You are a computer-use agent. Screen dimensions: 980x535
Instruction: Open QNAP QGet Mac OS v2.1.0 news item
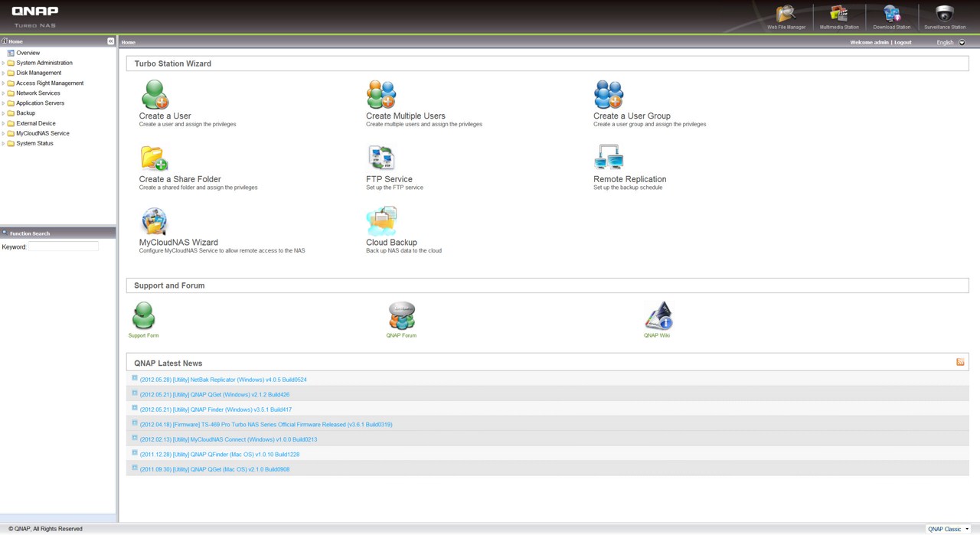pyautogui.click(x=214, y=469)
